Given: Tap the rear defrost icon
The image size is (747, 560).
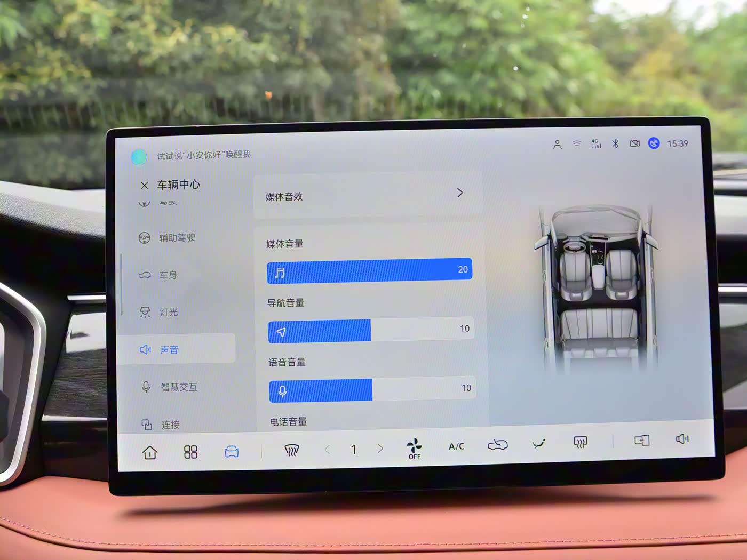Looking at the screenshot, I should 580,442.
